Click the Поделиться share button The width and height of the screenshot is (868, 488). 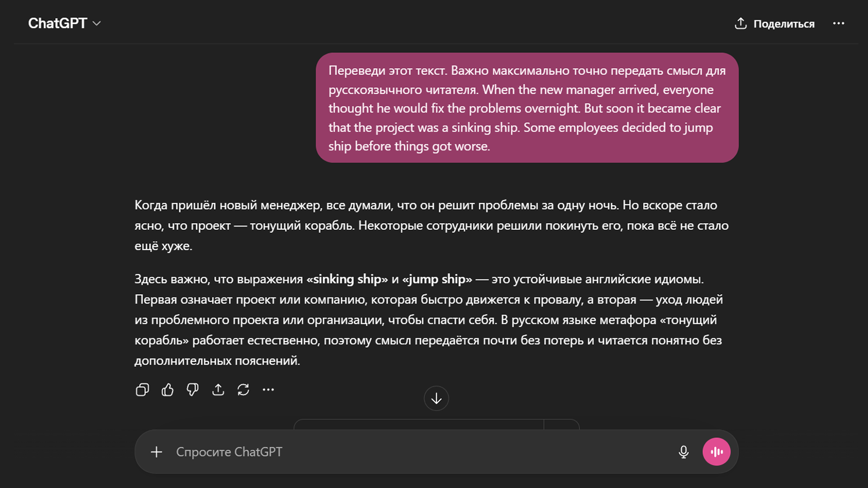coord(774,24)
